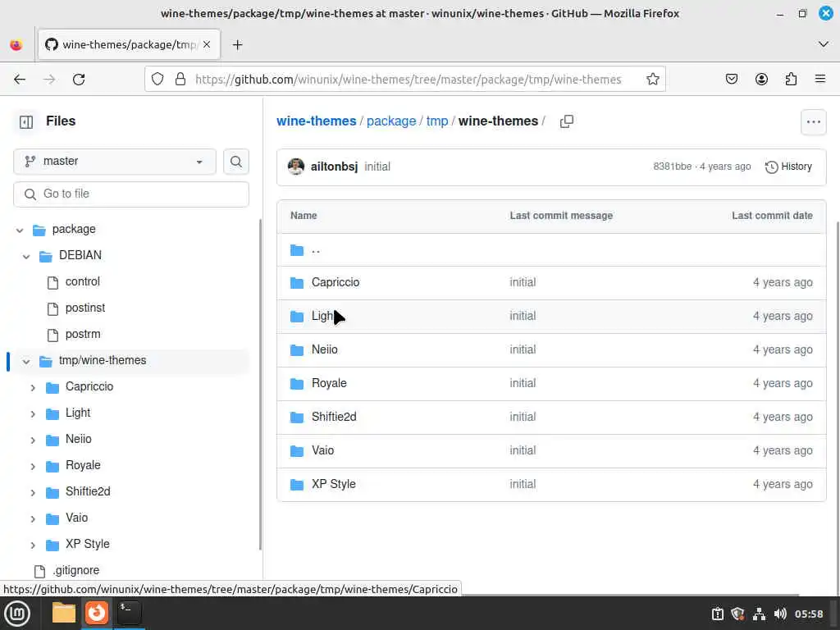The image size is (840, 630).
Task: Click wine-themes root breadcrumb link
Action: [x=316, y=121]
